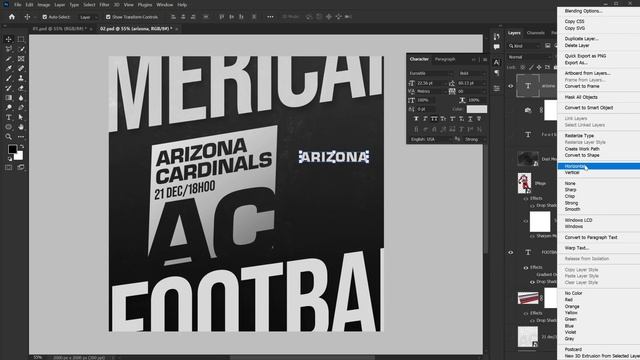Image resolution: width=640 pixels, height=360 pixels.
Task: Select the Zoom magnifier tool
Action: (9, 137)
